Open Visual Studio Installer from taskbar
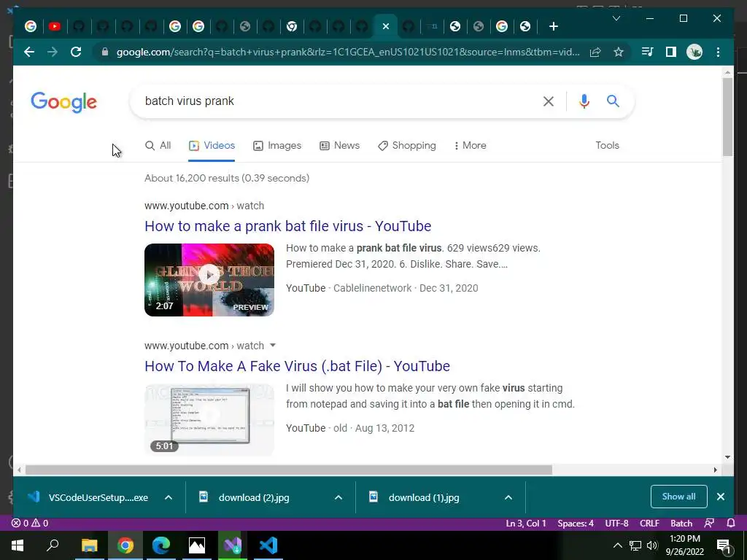 point(233,545)
